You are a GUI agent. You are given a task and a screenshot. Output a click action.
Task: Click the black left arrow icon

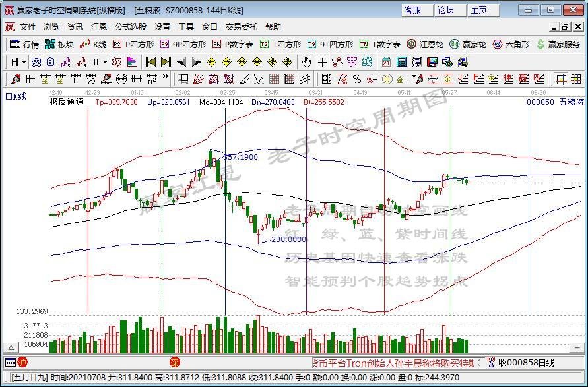(x=181, y=62)
